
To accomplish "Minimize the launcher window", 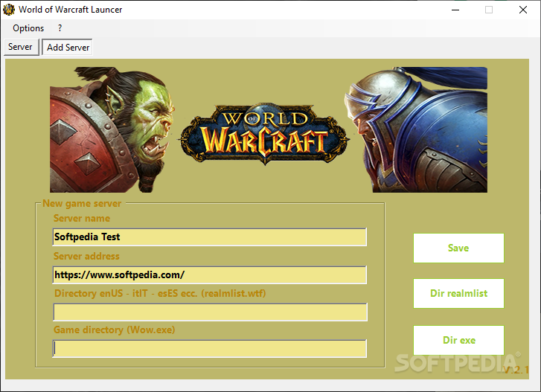I will (x=455, y=10).
